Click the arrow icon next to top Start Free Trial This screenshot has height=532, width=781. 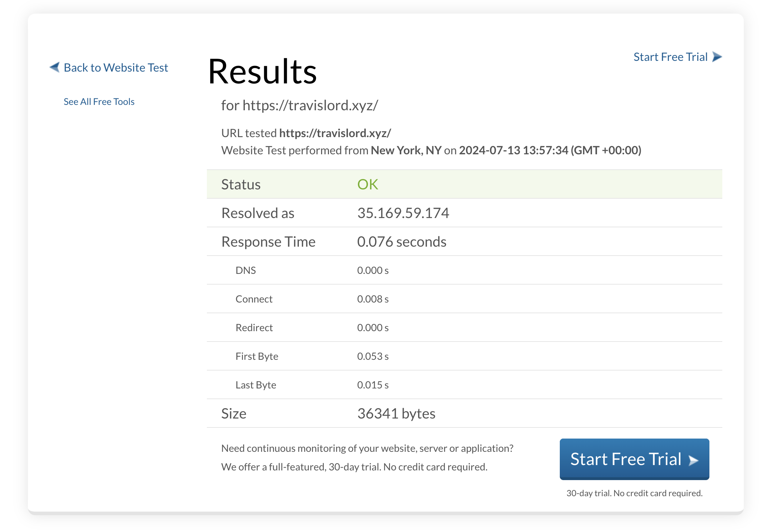point(716,57)
